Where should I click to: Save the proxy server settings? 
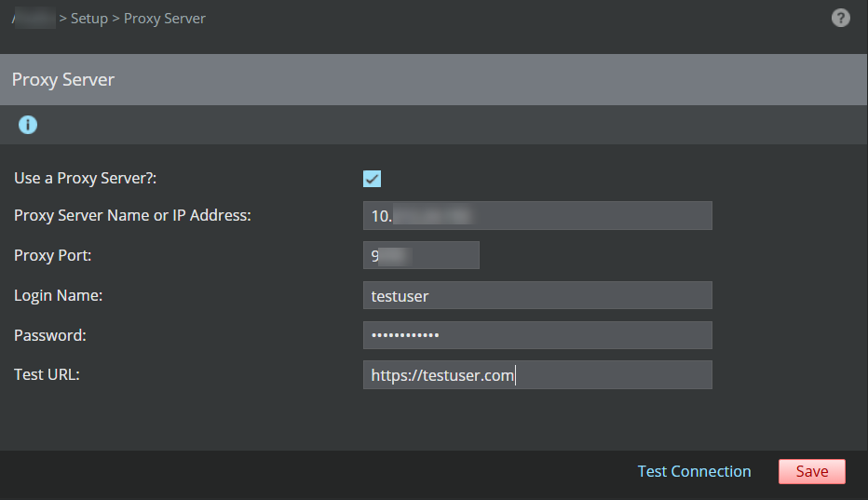(812, 471)
